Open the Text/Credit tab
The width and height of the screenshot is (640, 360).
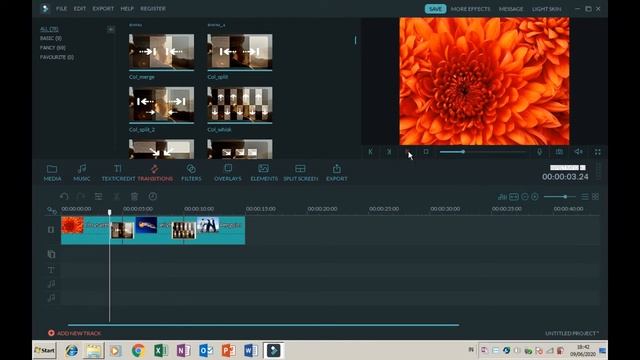pyautogui.click(x=118, y=173)
